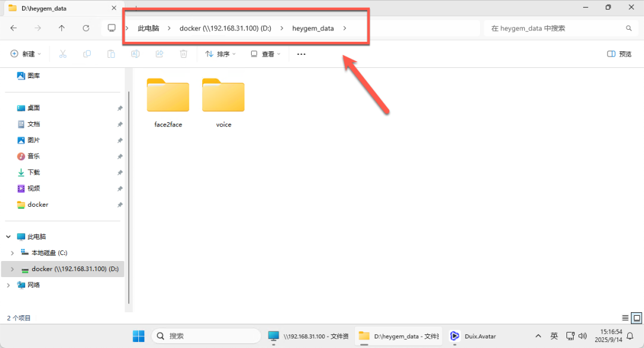Collapse the 此电脑 tree node
This screenshot has height=348, width=644.
tap(8, 237)
